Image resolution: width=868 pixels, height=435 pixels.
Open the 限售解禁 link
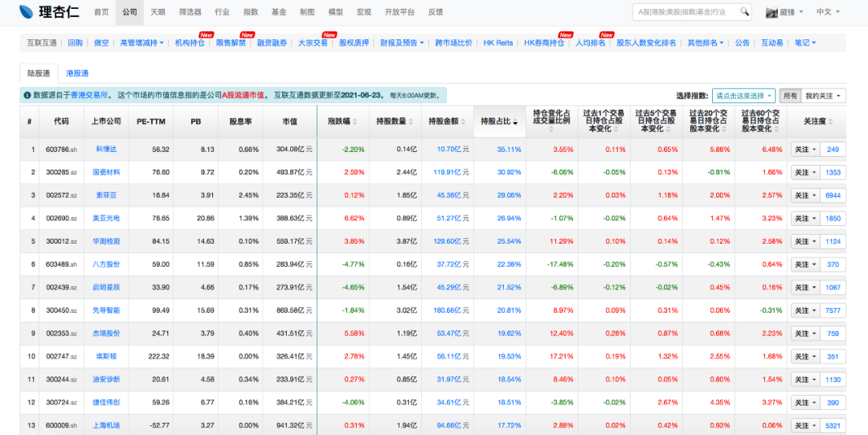click(231, 43)
